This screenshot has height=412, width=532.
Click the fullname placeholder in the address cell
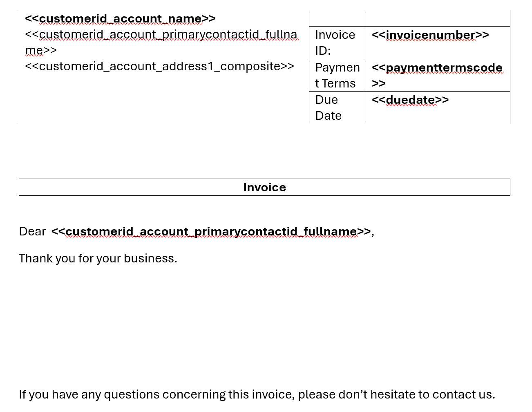(x=161, y=35)
